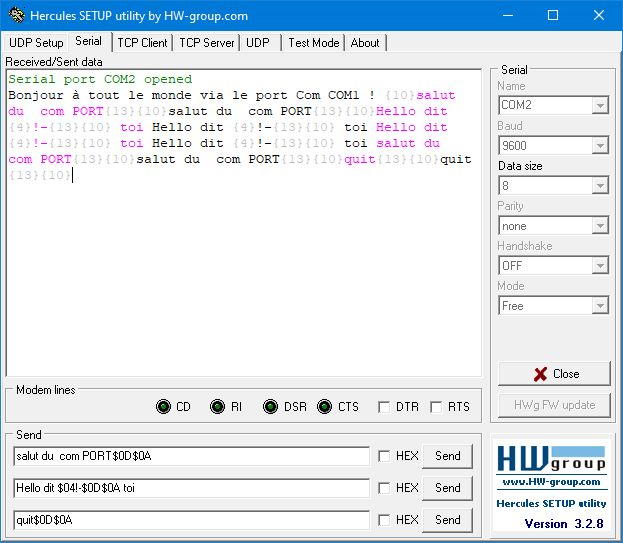Open the Name dropdown showing COM2
Screen dimensions: 623x543
pos(599,105)
